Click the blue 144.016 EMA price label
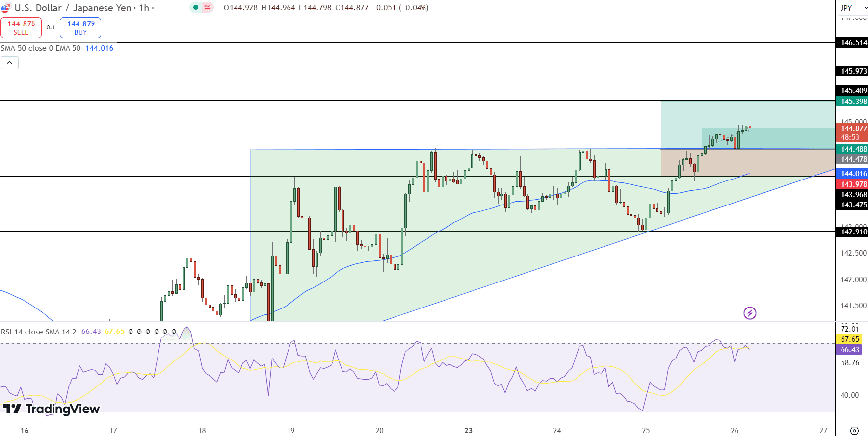The height and width of the screenshot is (436, 868). [852, 174]
